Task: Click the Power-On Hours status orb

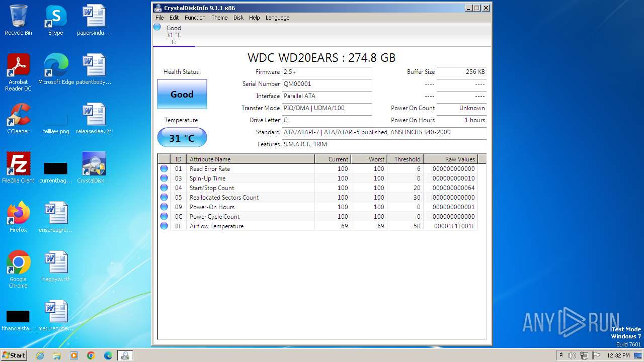Action: point(164,207)
